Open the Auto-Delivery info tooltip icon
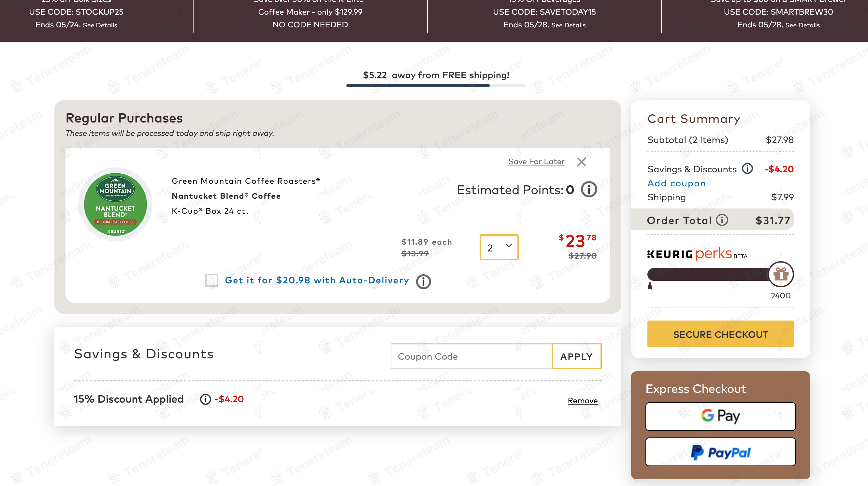This screenshot has height=486, width=868. click(x=423, y=281)
